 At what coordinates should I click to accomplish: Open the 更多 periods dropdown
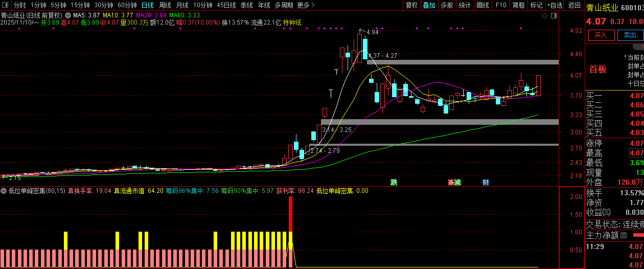tap(306, 5)
